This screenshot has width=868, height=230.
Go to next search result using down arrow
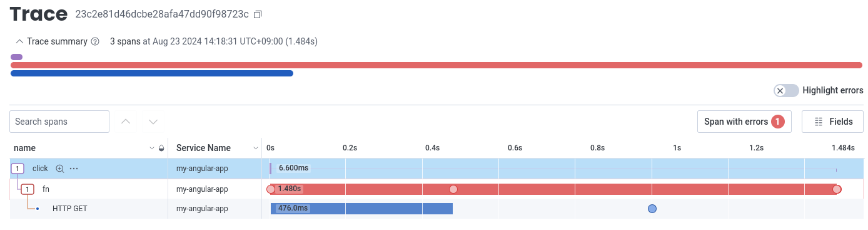(153, 122)
